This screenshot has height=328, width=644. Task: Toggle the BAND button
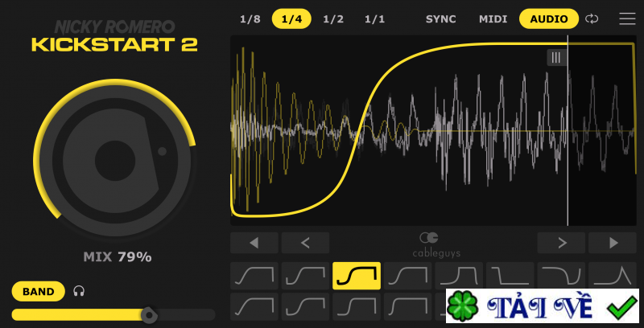tap(38, 292)
